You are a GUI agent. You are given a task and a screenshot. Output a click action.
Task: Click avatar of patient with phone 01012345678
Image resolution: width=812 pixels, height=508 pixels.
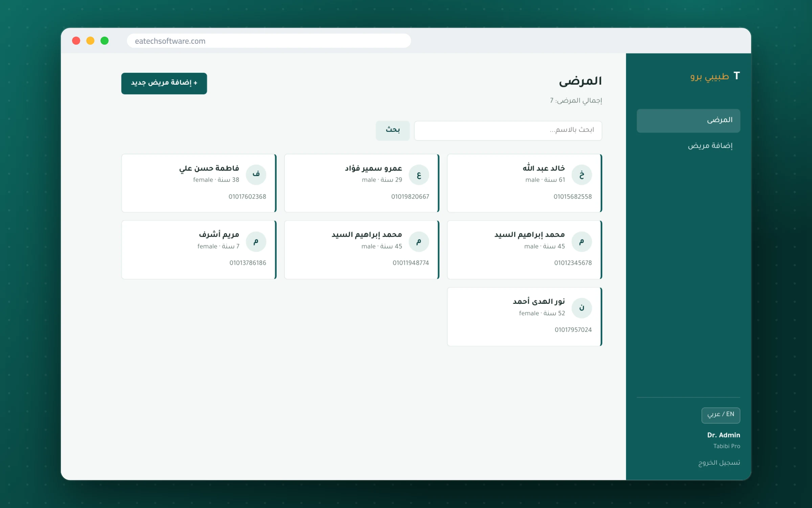pos(582,241)
